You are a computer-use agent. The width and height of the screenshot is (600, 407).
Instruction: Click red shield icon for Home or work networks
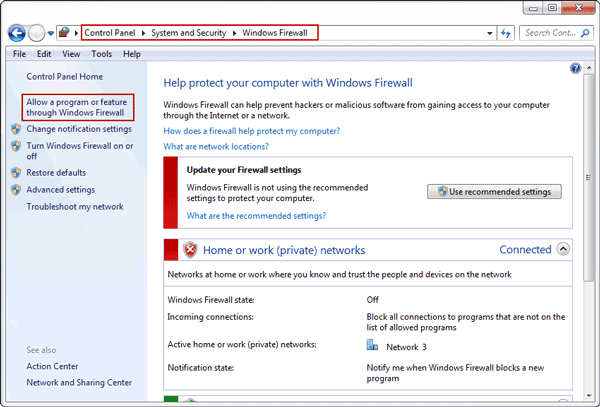[x=190, y=250]
